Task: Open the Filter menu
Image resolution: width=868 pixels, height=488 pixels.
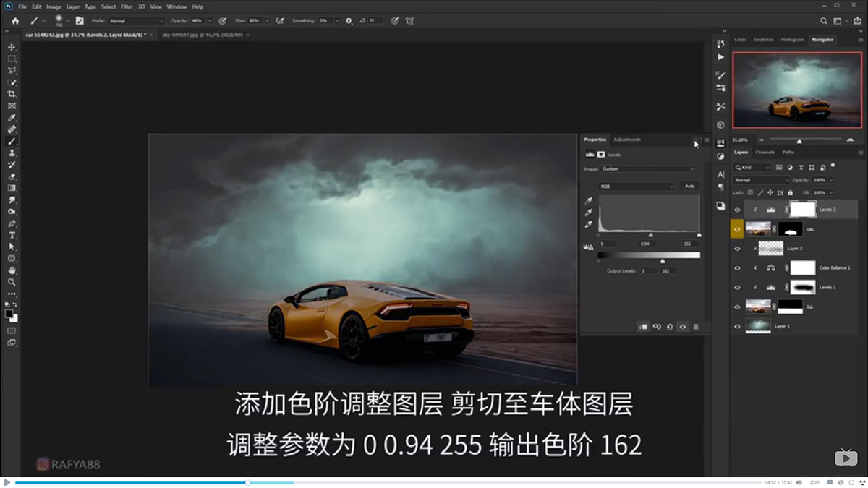Action: pyautogui.click(x=127, y=6)
